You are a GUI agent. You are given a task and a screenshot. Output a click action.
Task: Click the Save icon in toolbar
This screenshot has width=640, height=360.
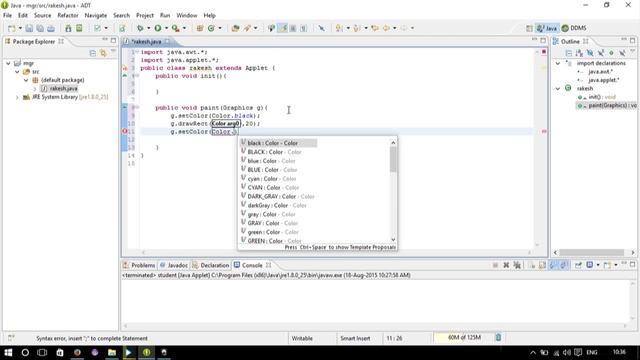pyautogui.click(x=29, y=28)
